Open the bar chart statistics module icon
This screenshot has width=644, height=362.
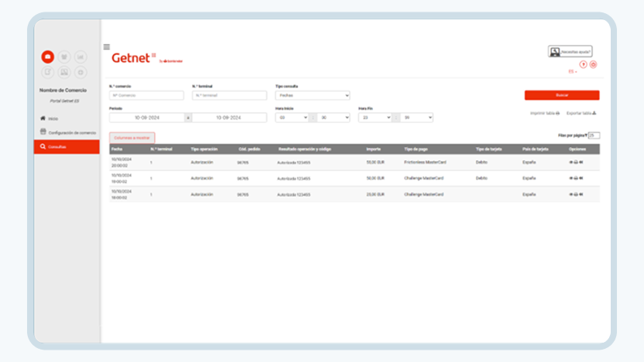click(80, 56)
